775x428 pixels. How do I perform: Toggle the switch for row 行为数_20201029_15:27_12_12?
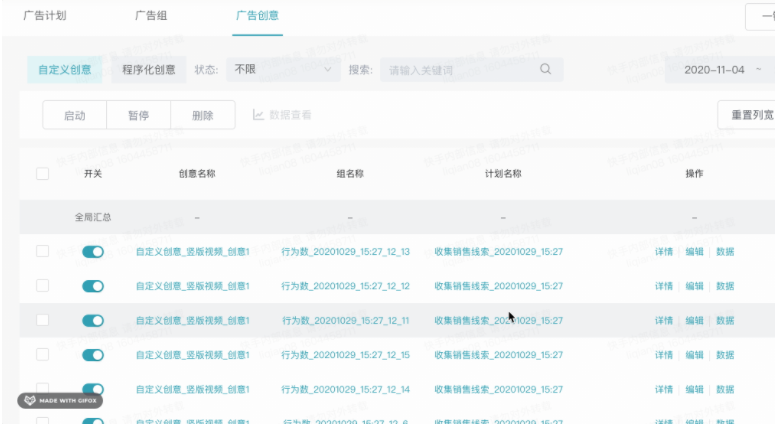(93, 286)
